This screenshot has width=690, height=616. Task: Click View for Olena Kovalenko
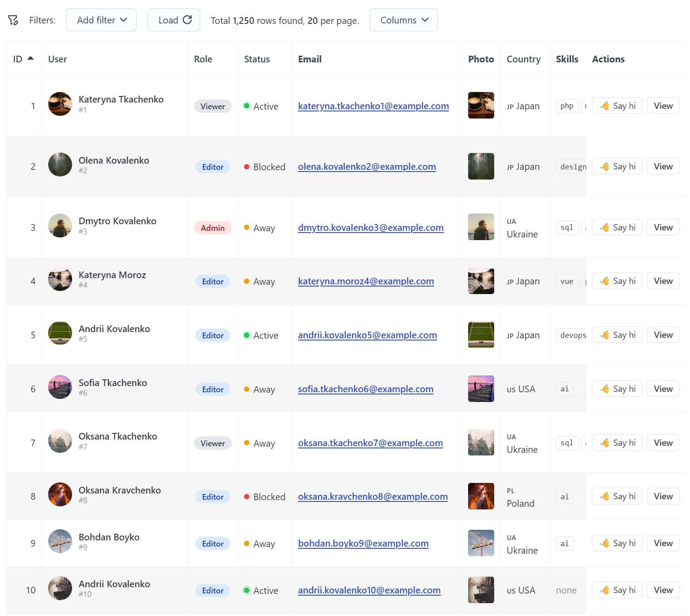[663, 166]
